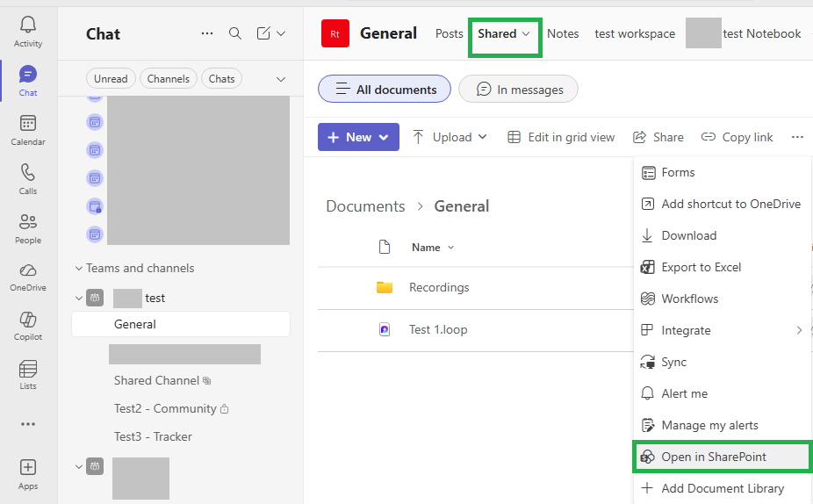Viewport: 813px width, 504px height.
Task: Expand the chat filters chevron
Action: coord(280,79)
